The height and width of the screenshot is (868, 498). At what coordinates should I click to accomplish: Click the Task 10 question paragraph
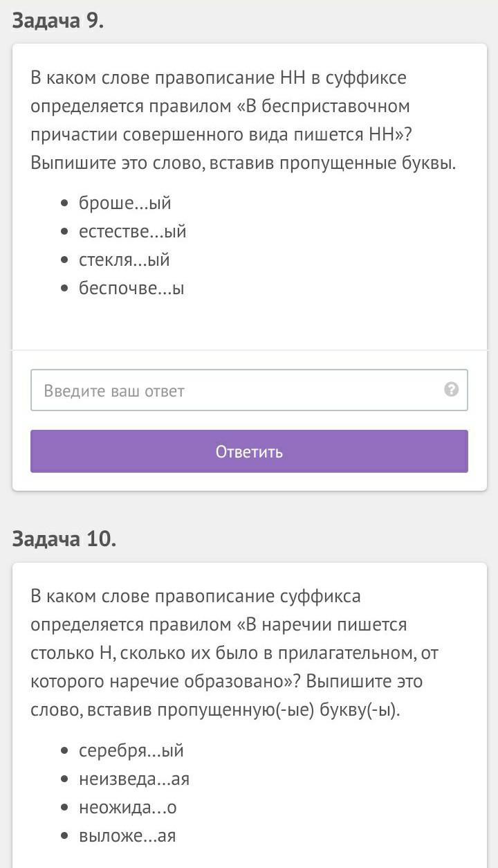click(235, 653)
